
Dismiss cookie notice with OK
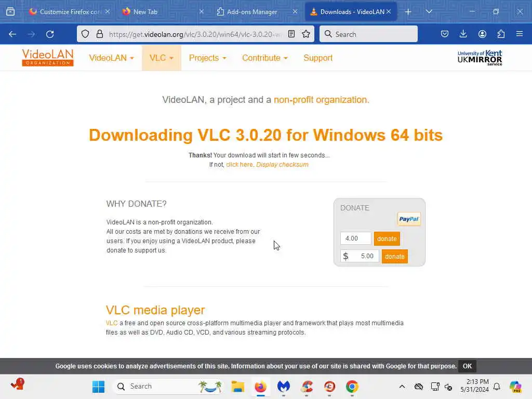point(467,366)
